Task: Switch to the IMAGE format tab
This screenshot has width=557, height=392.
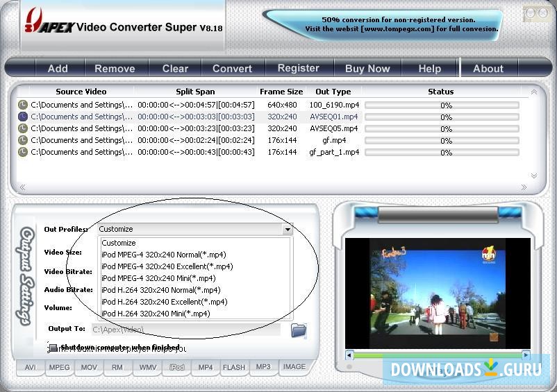Action: coord(294,367)
